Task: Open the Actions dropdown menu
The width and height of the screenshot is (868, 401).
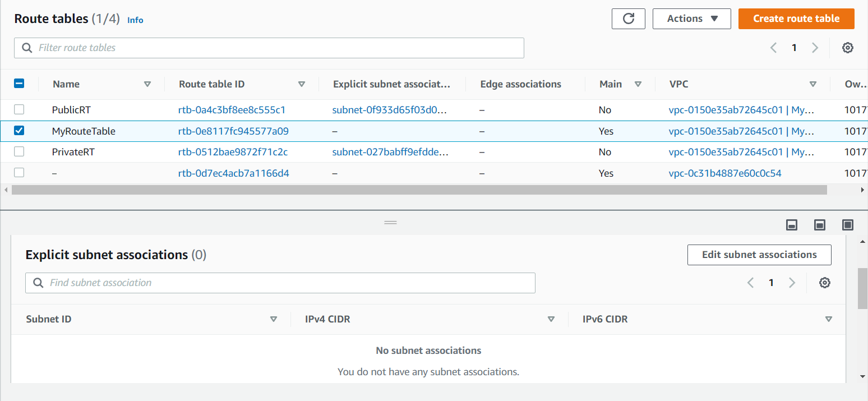Action: [692, 19]
